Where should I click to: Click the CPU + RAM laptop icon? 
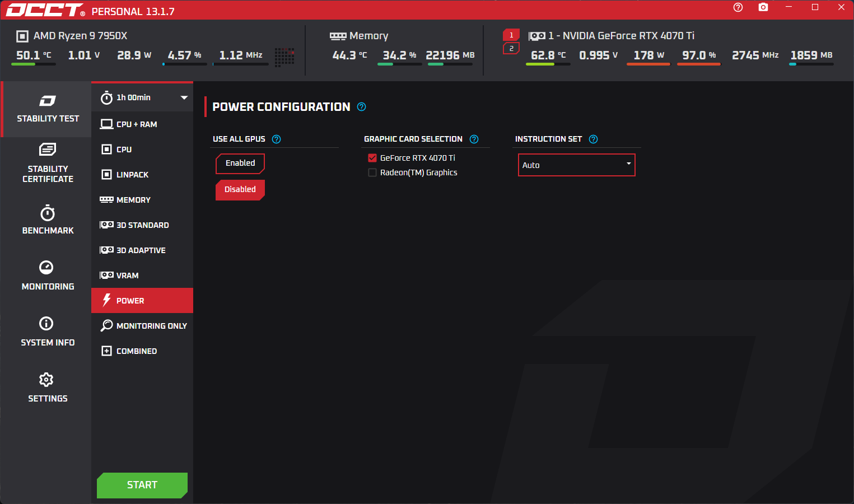pyautogui.click(x=106, y=124)
